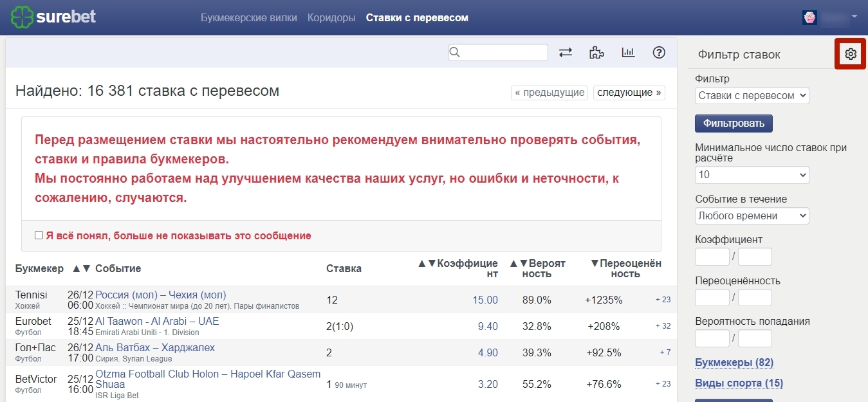Open 'Событие в течение' dropdown
Screen dimensions: 868x402
pyautogui.click(x=752, y=215)
